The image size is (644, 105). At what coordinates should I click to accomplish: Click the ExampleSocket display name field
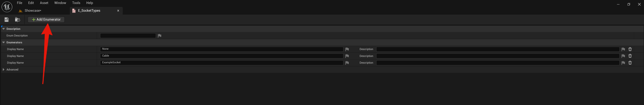(221, 63)
